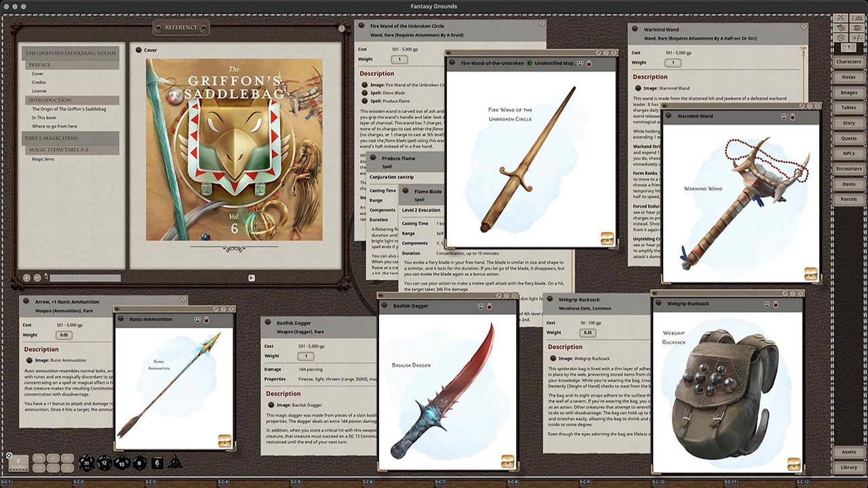Toggle player visibility icon on Webgrip-Rucksack window
Screen dimensions: 868x488
[x=768, y=304]
